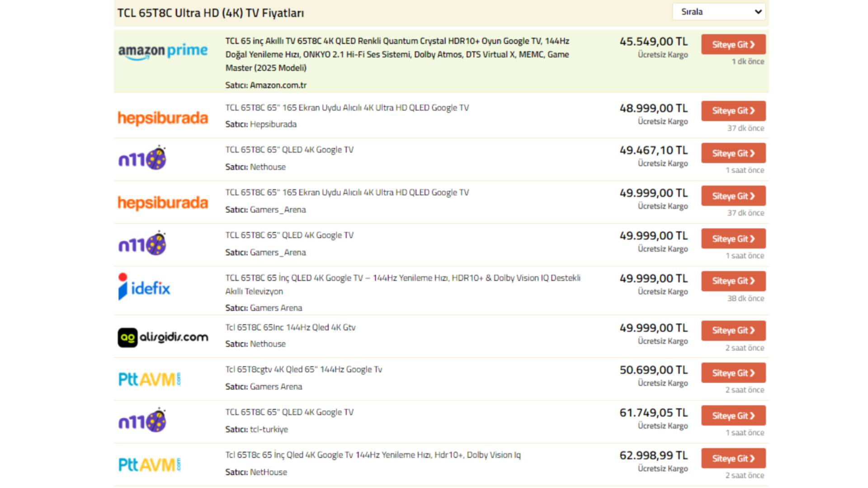The width and height of the screenshot is (868, 488).
Task: Click Siteye Git for the alisgidis.com offer
Action: click(733, 330)
